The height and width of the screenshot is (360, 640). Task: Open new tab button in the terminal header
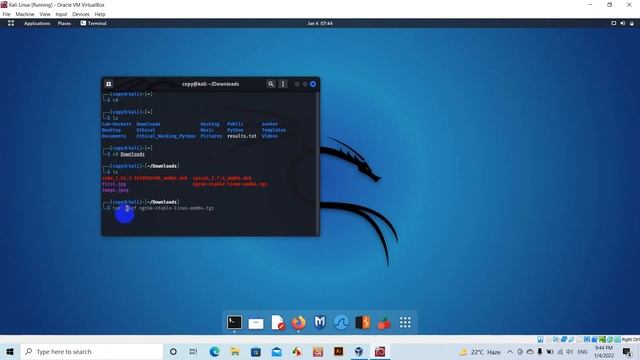[109, 84]
